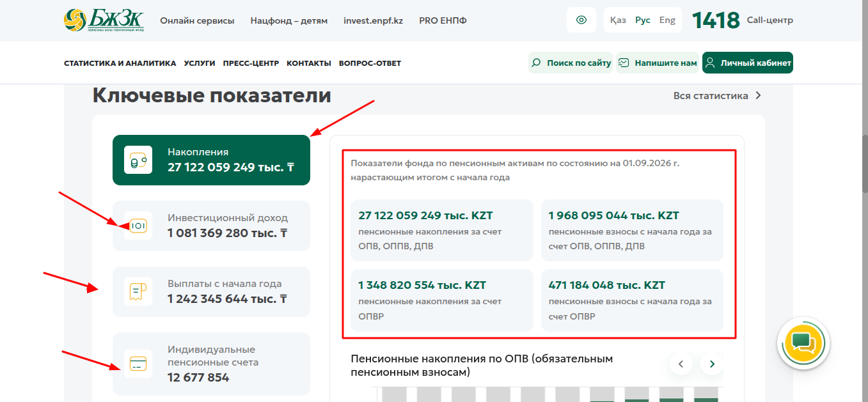Switch language to Eng
Image resolution: width=868 pixels, height=402 pixels.
coord(667,20)
